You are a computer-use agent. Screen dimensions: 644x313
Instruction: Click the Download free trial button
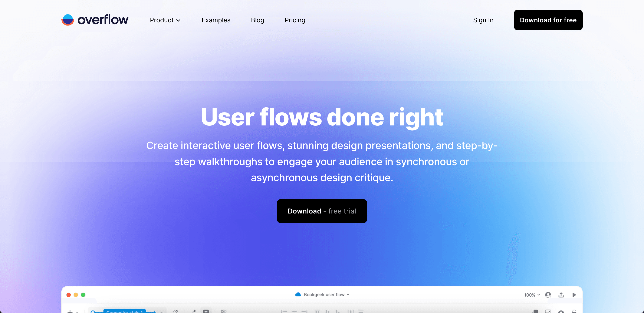pos(322,211)
